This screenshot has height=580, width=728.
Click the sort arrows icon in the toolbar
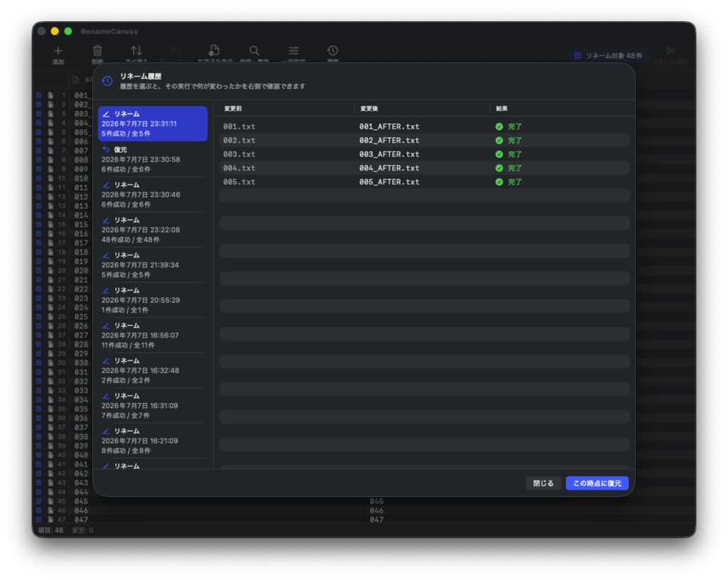click(136, 50)
